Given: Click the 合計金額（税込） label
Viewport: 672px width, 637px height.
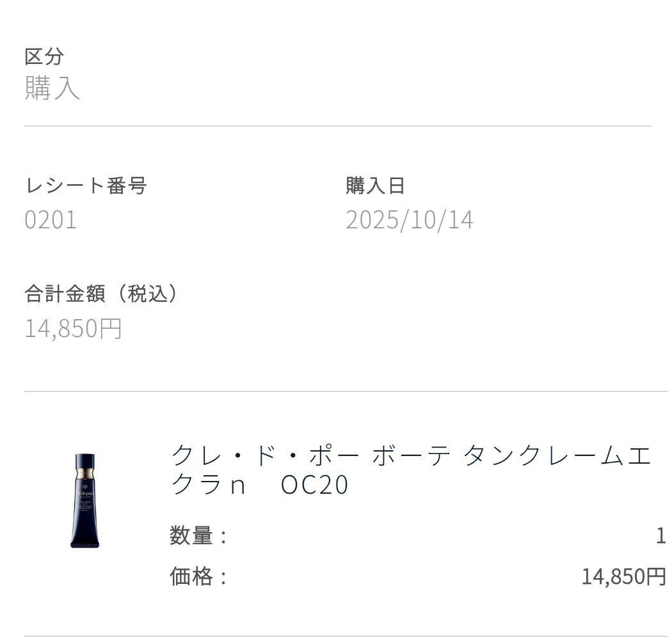Looking at the screenshot, I should click(x=101, y=294).
